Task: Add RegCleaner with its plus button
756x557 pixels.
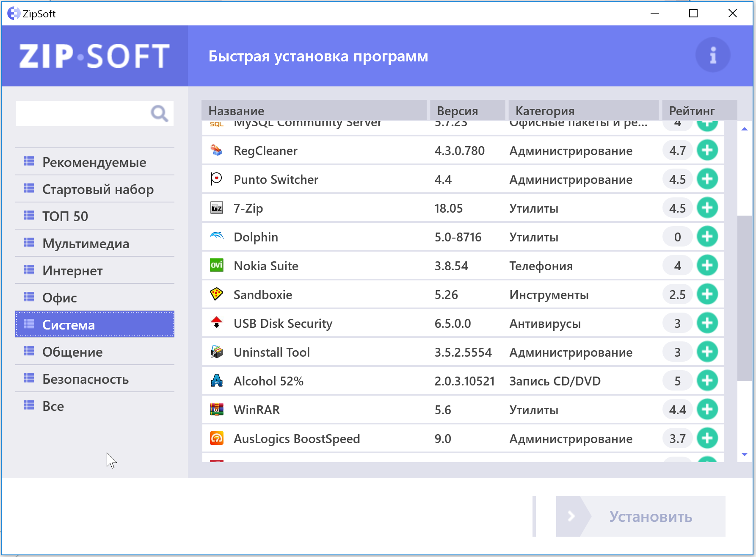Action: (707, 150)
